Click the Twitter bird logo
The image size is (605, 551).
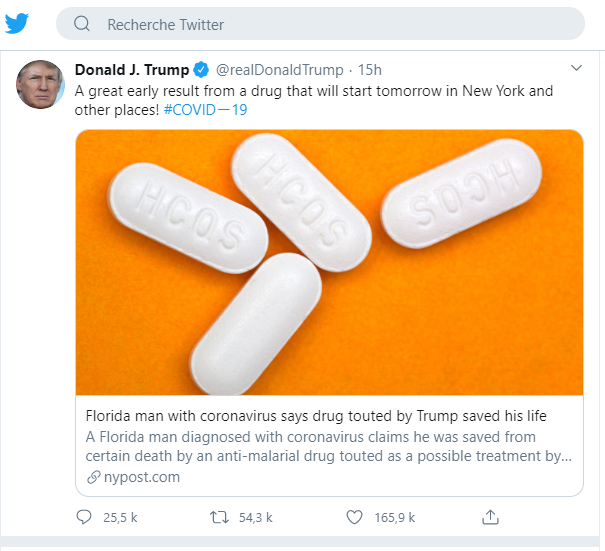(x=17, y=23)
